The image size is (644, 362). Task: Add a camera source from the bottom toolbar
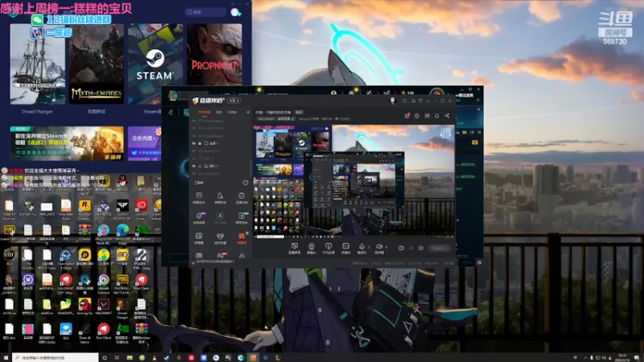click(312, 248)
